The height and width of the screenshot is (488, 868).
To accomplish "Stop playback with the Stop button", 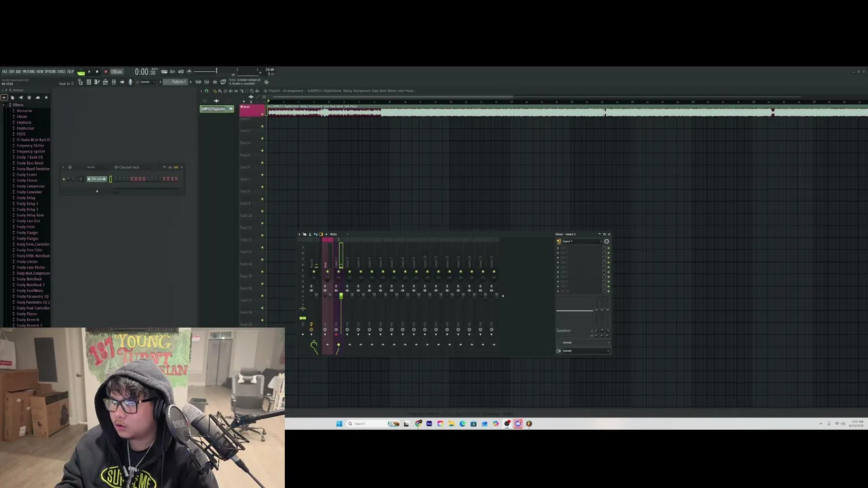I will point(97,72).
